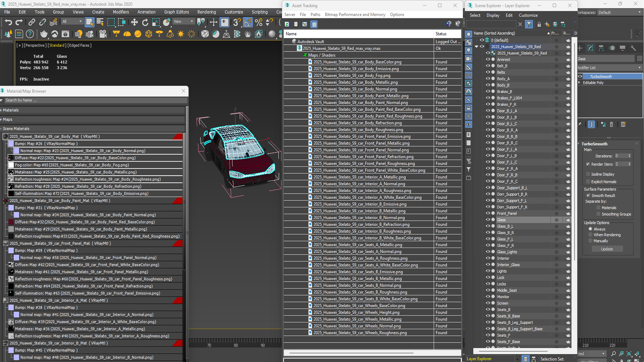The width and height of the screenshot is (644, 362).
Task: Activate the Select and Link chain icon
Action: 32,22
